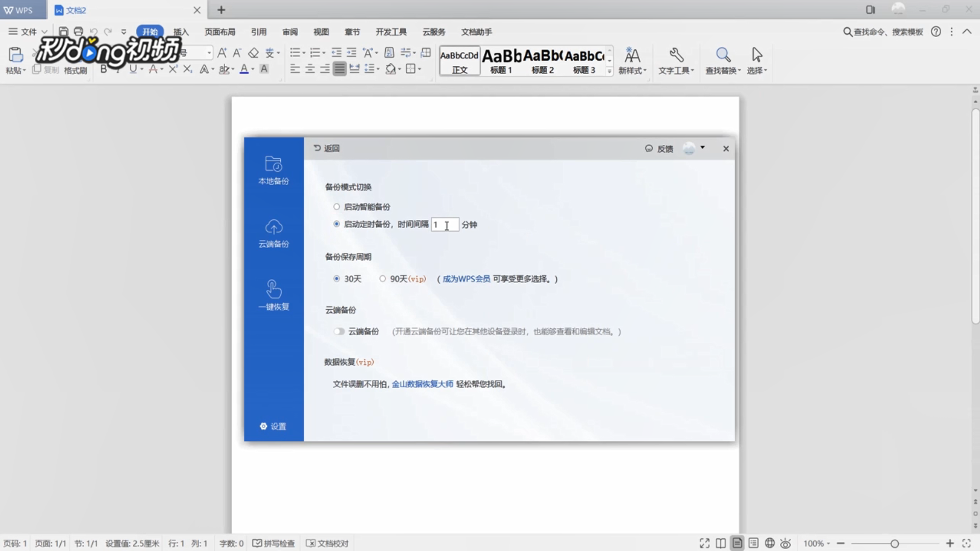Select the smart backup (启动智能备份) radio option
The width and height of the screenshot is (980, 551).
coord(336,207)
